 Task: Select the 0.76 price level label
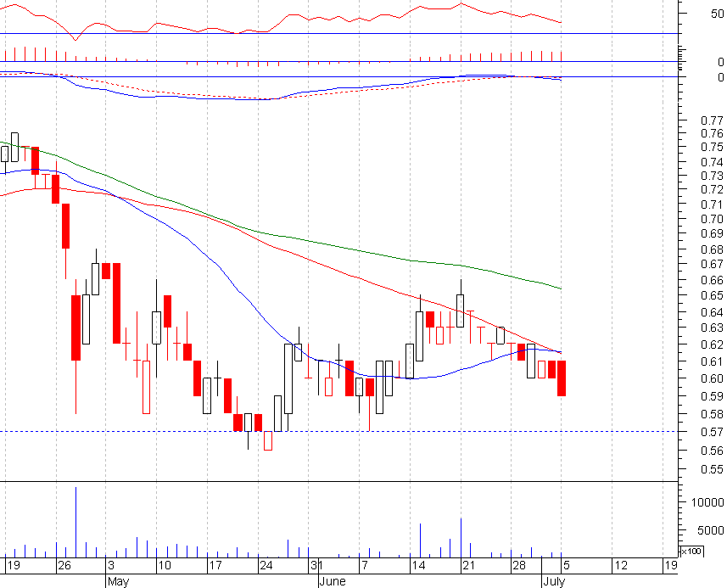coord(712,133)
